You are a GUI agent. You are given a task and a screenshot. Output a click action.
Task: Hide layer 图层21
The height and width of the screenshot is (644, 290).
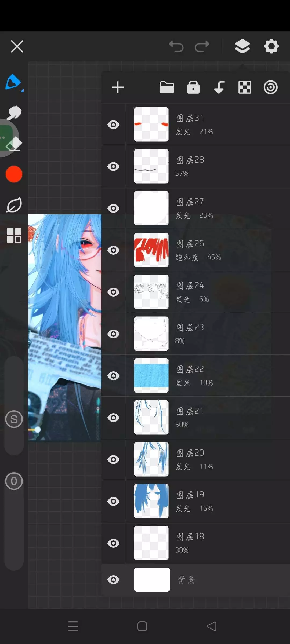(114, 418)
